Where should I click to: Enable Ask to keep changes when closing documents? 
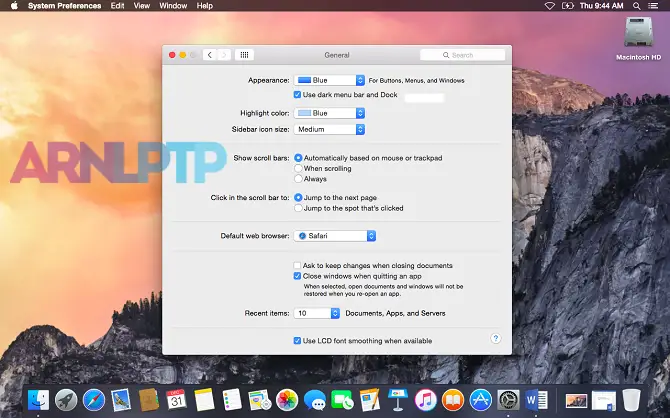tap(297, 265)
